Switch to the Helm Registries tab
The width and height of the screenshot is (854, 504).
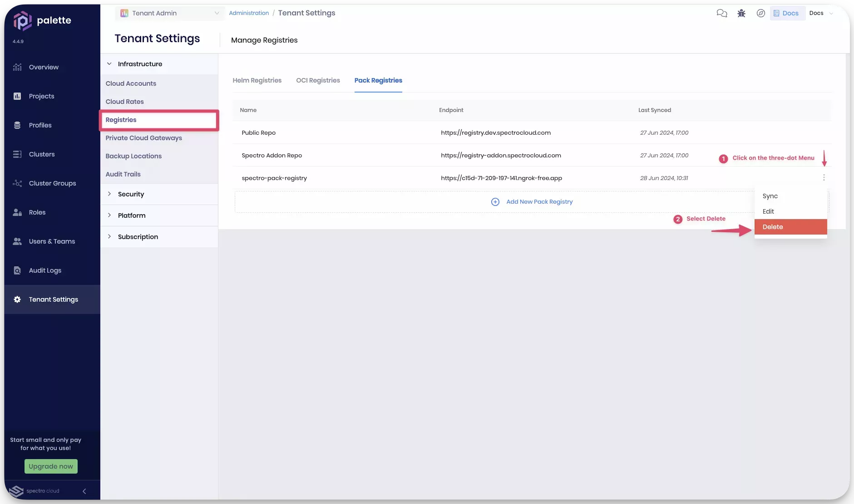pos(257,80)
